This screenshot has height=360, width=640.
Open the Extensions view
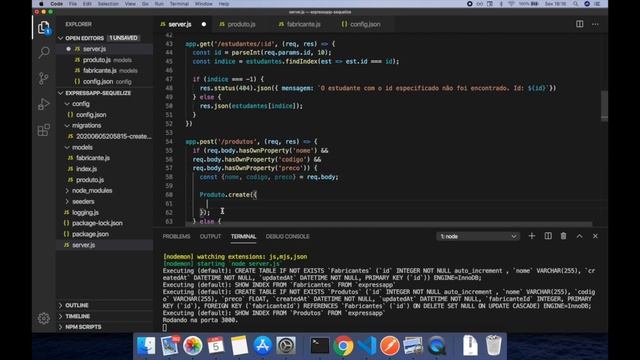click(x=44, y=130)
